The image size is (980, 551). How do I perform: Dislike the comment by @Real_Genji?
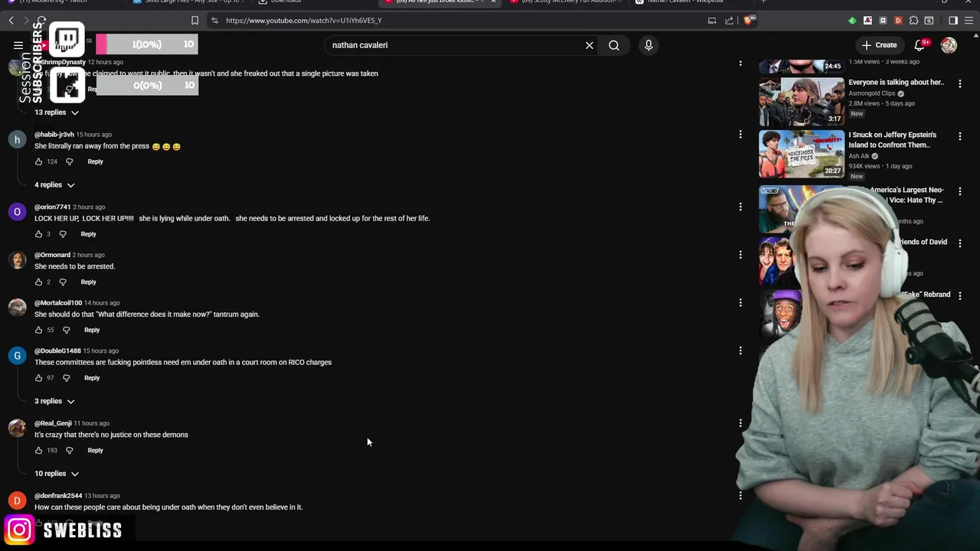click(x=69, y=450)
